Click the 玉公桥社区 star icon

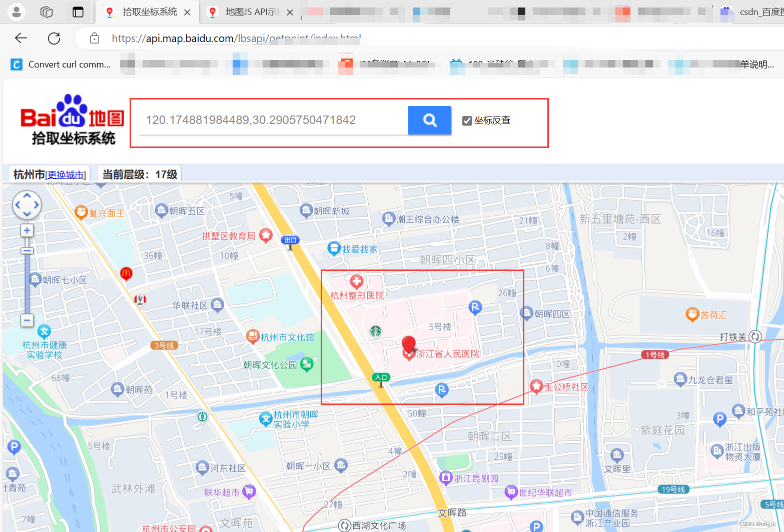(x=536, y=386)
